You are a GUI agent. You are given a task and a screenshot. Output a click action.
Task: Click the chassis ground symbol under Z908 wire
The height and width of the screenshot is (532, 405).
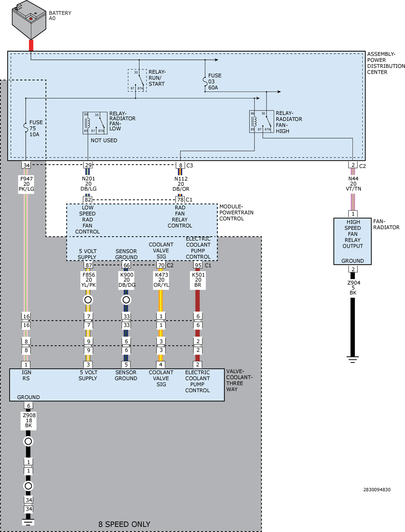click(28, 522)
